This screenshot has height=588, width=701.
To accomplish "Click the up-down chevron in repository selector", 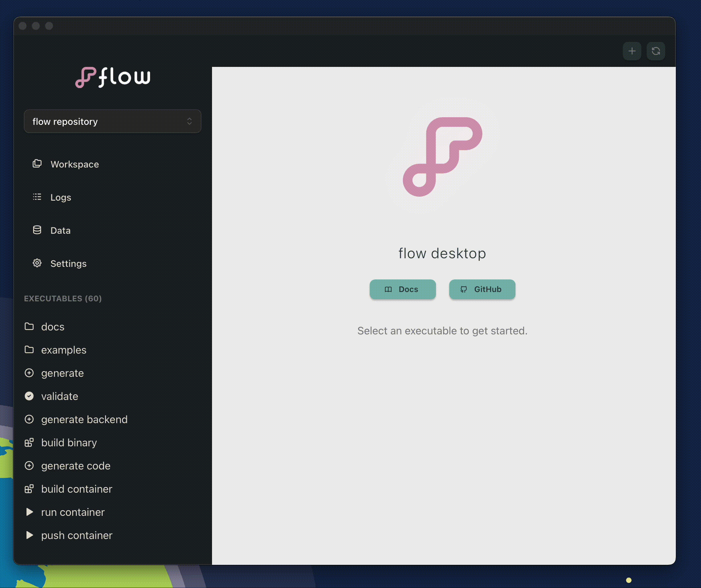I will (189, 122).
